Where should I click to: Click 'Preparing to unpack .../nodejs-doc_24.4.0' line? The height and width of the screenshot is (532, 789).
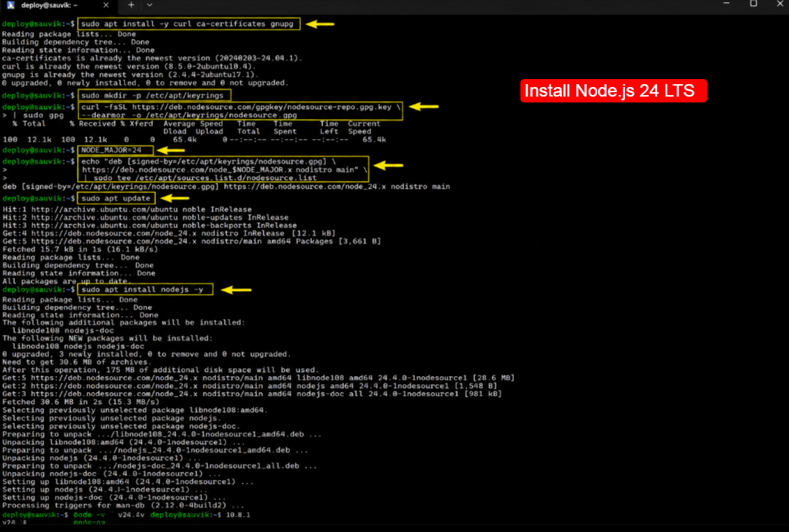click(160, 466)
